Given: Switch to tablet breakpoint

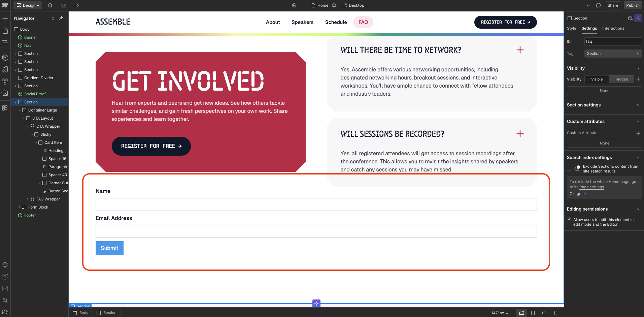Looking at the screenshot, I should (x=533, y=313).
